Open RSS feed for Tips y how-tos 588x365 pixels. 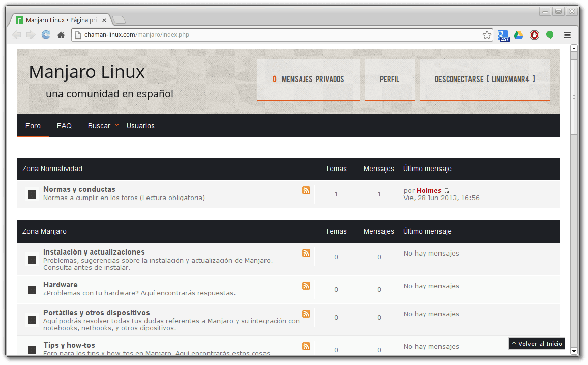coord(306,346)
